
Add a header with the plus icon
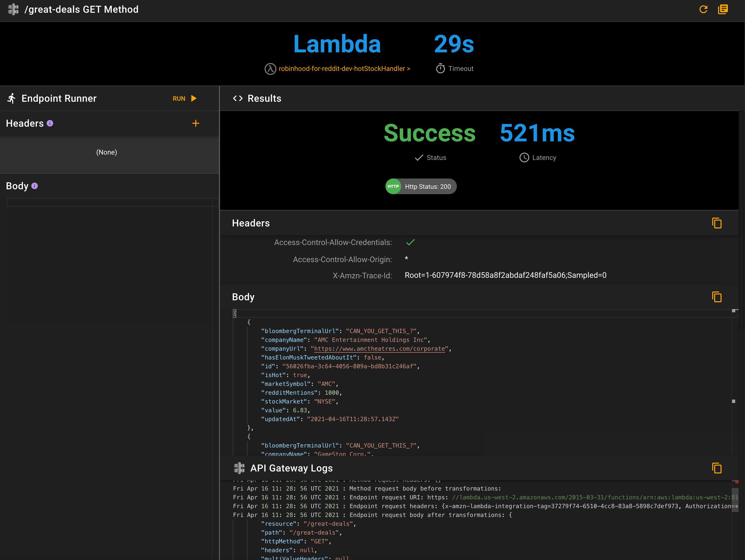pyautogui.click(x=196, y=123)
